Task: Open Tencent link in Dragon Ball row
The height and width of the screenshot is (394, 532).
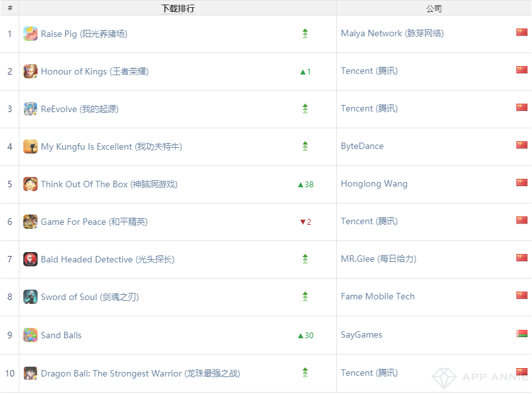Action: (369, 373)
